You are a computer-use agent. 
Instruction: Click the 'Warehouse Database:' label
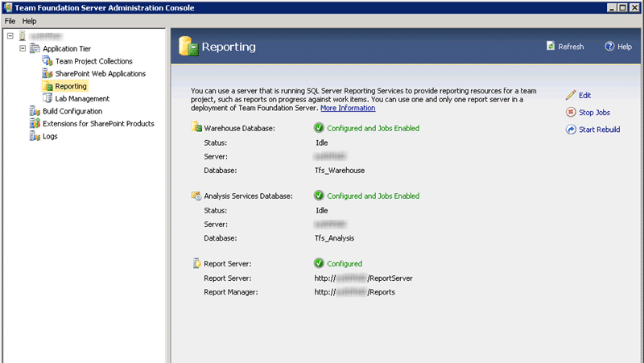tap(239, 128)
